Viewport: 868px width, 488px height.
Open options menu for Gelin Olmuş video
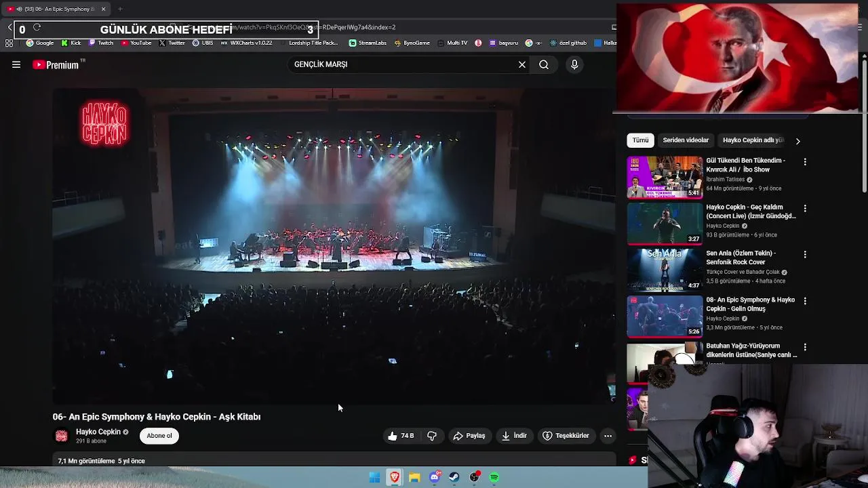(805, 301)
